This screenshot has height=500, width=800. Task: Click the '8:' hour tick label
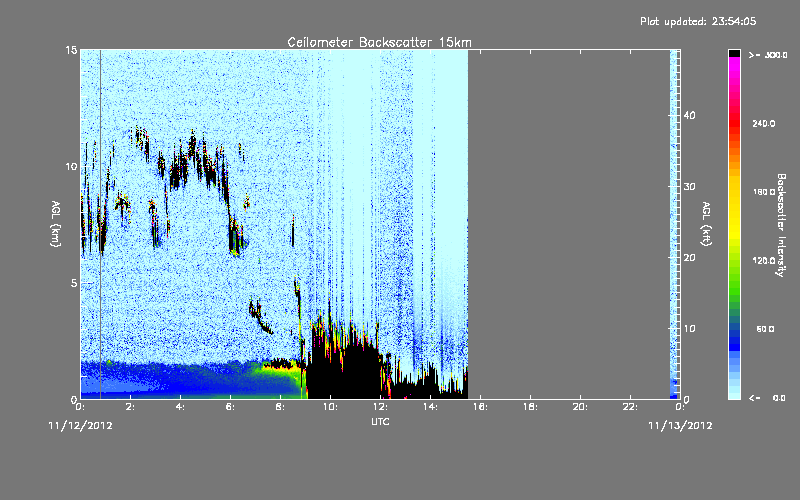point(281,407)
